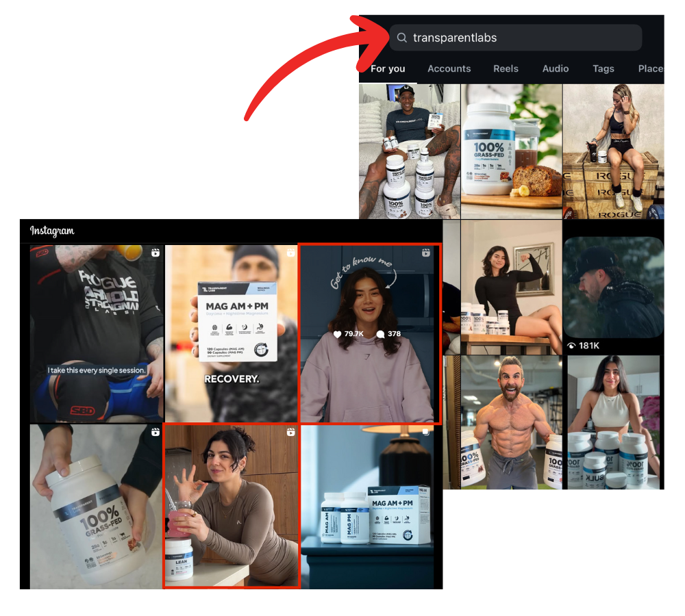
Task: Click the Instagram wordmark
Action: tap(52, 231)
